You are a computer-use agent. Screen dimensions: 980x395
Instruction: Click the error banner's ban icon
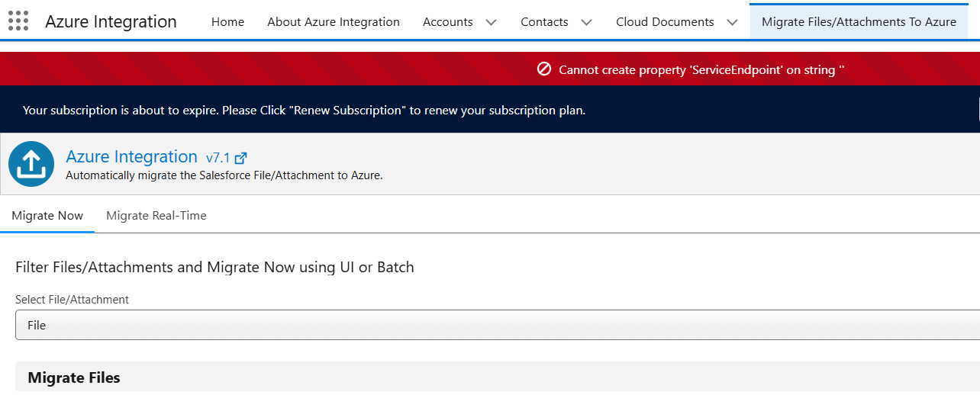[x=544, y=69]
